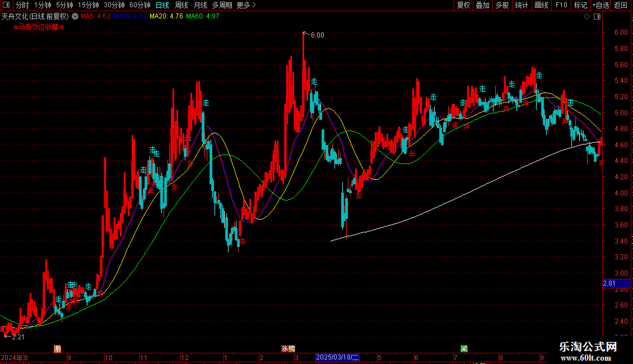Image resolution: width=633 pixels, height=364 pixels.
Task: Click the 2025/03/18 date label
Action: (x=337, y=357)
